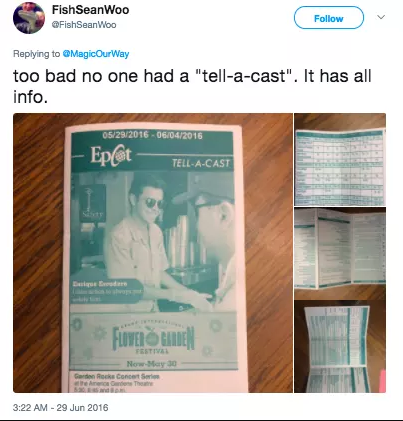Click the 'Replying to' label text

point(37,54)
